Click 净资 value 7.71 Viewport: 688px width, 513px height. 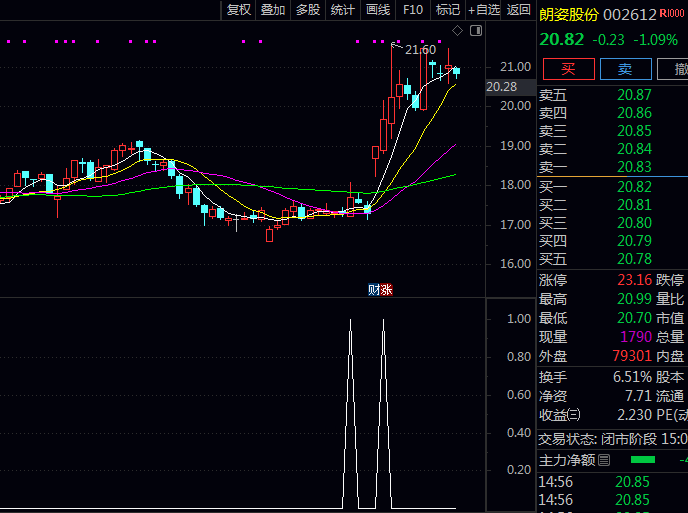(x=638, y=396)
